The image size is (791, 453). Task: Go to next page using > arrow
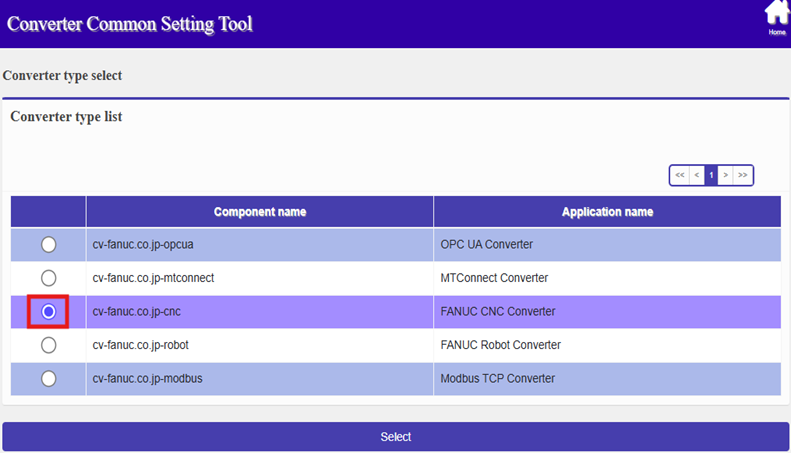726,175
